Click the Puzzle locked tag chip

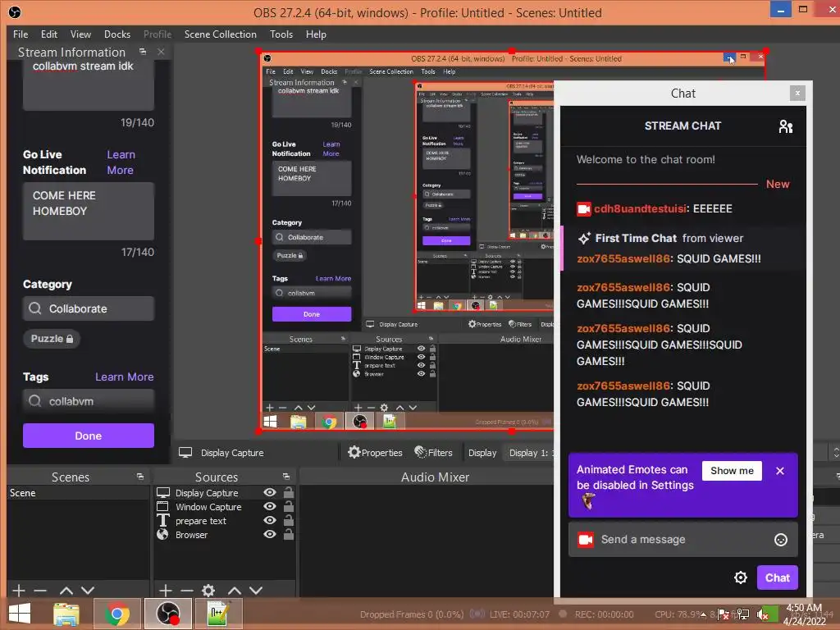click(52, 339)
